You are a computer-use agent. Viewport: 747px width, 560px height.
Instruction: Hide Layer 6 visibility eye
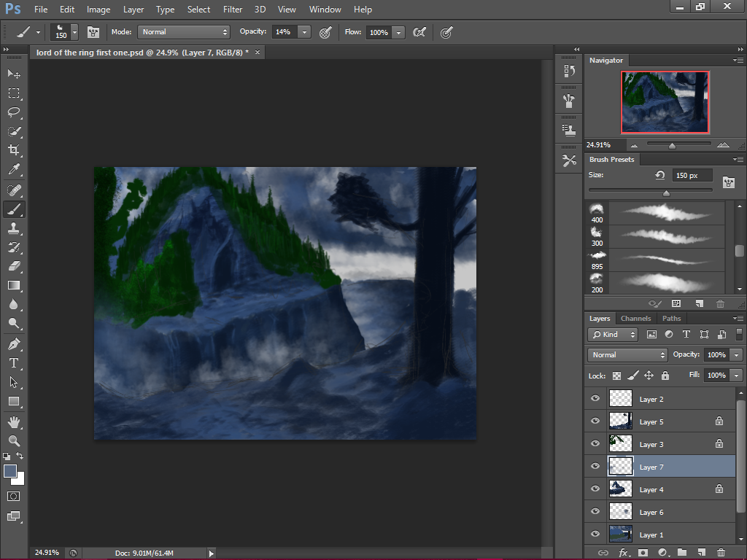595,511
